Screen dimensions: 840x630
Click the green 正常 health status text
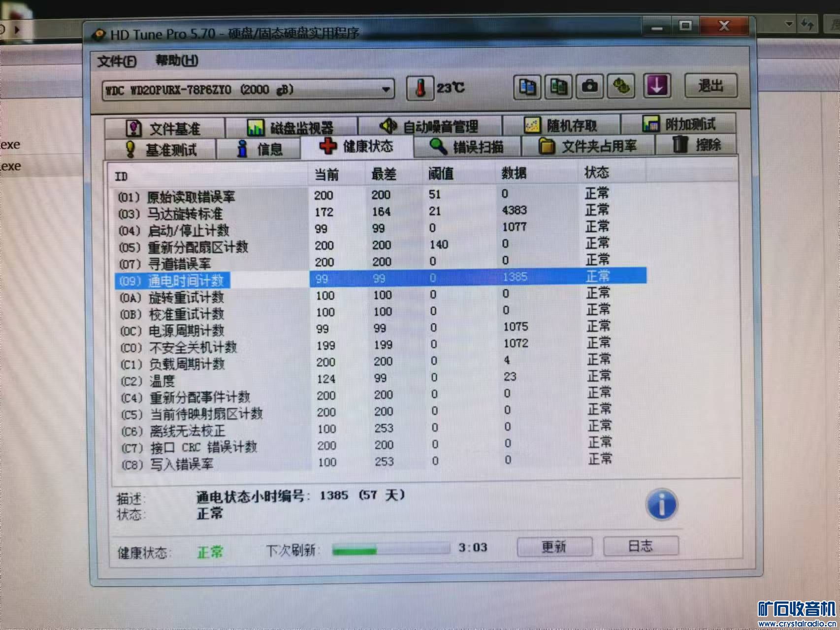(x=210, y=552)
